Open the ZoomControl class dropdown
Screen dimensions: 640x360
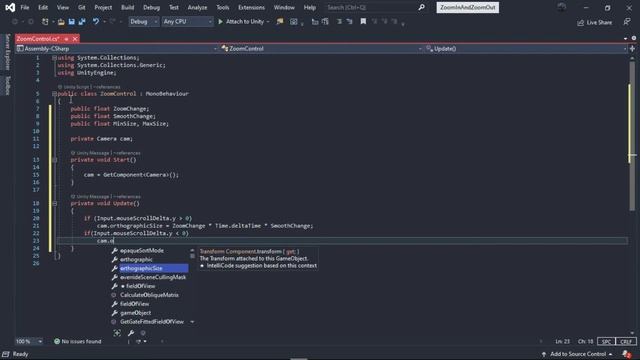pos(322,49)
